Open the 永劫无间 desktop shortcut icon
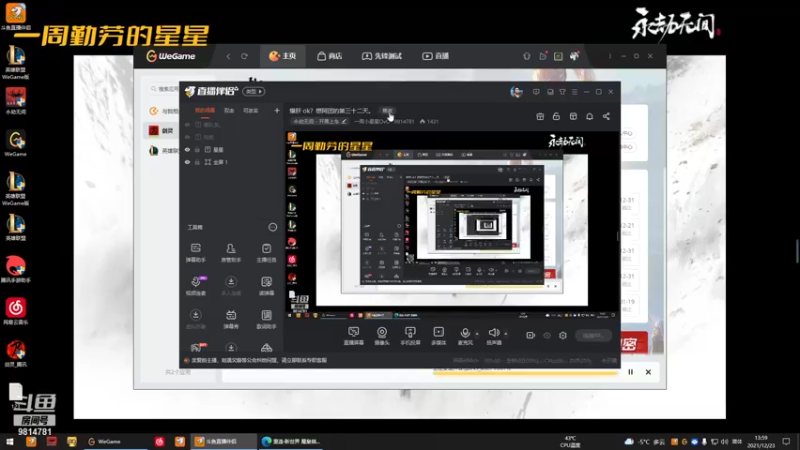The height and width of the screenshot is (450, 800). 15,101
